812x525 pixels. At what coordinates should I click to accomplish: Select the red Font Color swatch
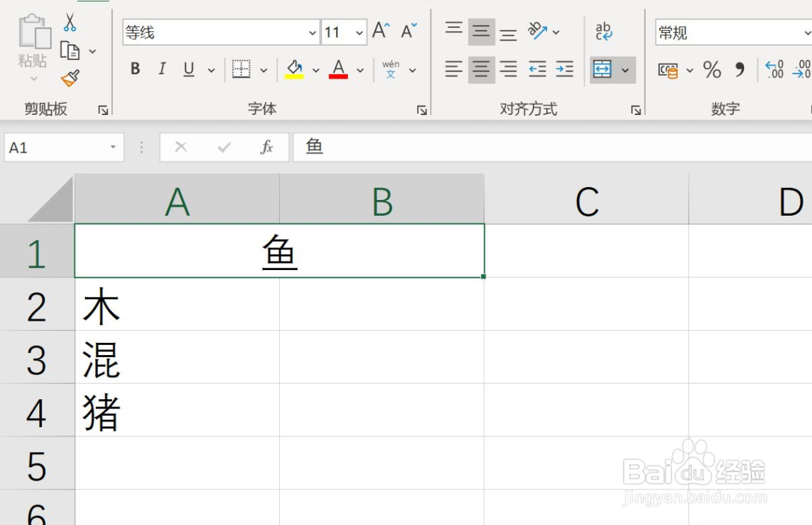click(x=338, y=69)
